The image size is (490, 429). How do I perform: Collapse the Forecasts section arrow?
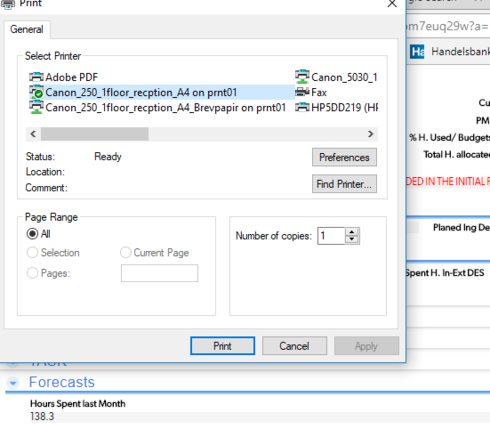point(13,383)
